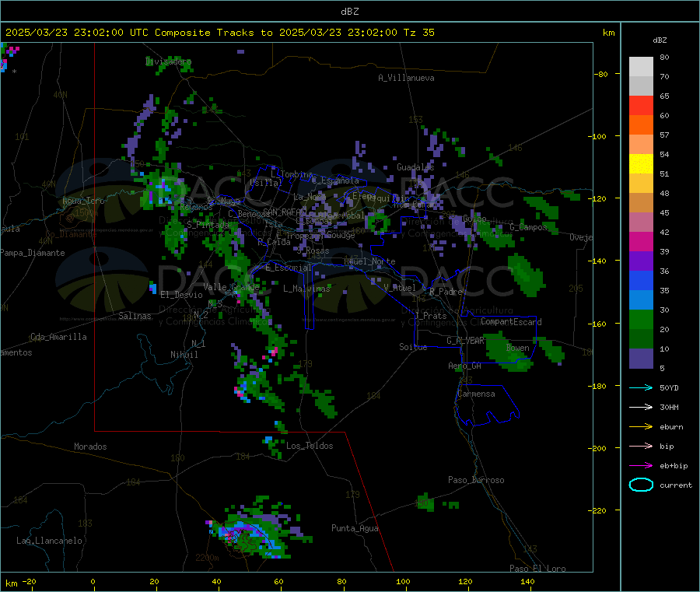Click the 'Bowen' map label

518,348
